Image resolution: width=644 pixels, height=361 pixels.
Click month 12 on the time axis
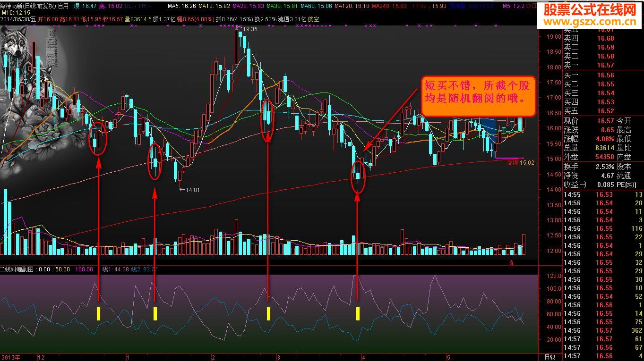click(x=41, y=358)
